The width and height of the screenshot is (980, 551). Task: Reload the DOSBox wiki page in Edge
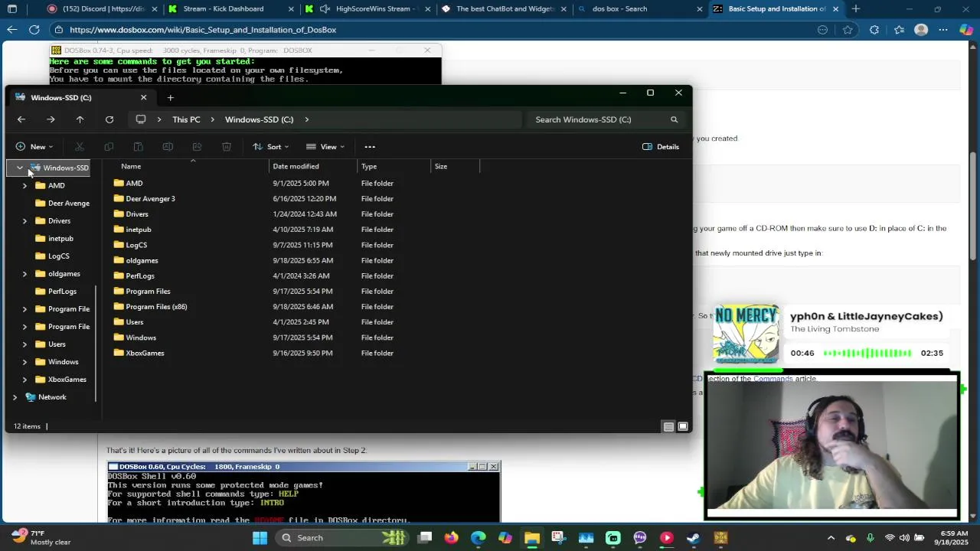tap(34, 30)
